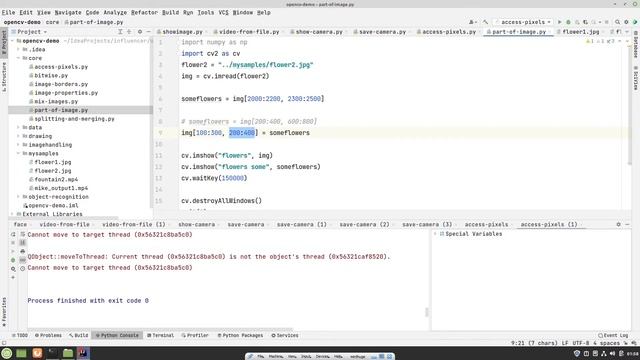Screen dimensions: 640x360
Task: Add a new console with the plus icon
Action: click(13, 277)
